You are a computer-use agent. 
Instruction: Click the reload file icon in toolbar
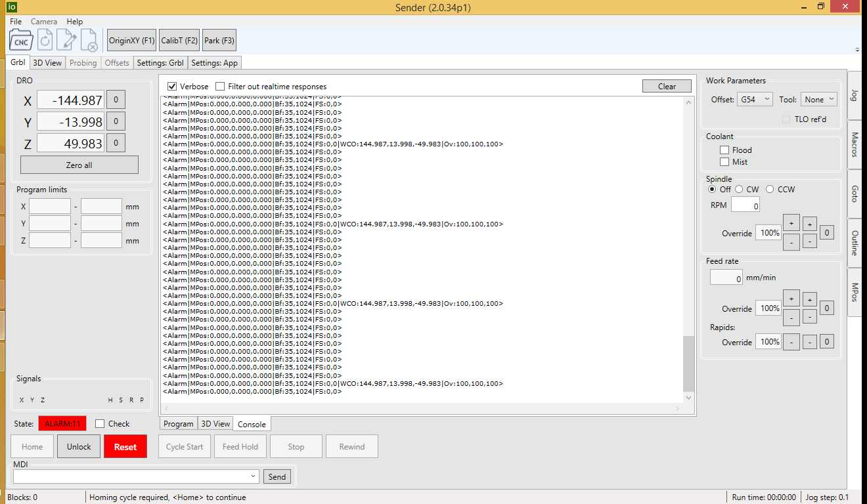coord(45,41)
